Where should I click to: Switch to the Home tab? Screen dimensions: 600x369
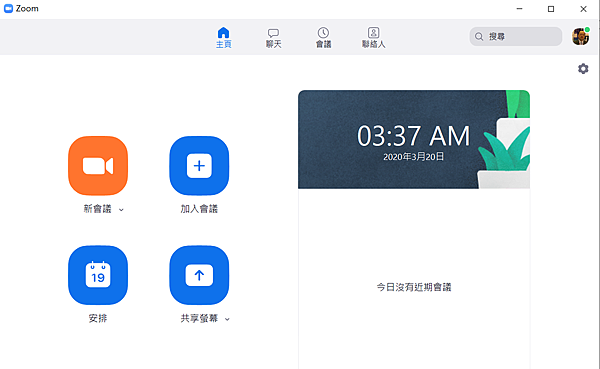(223, 38)
